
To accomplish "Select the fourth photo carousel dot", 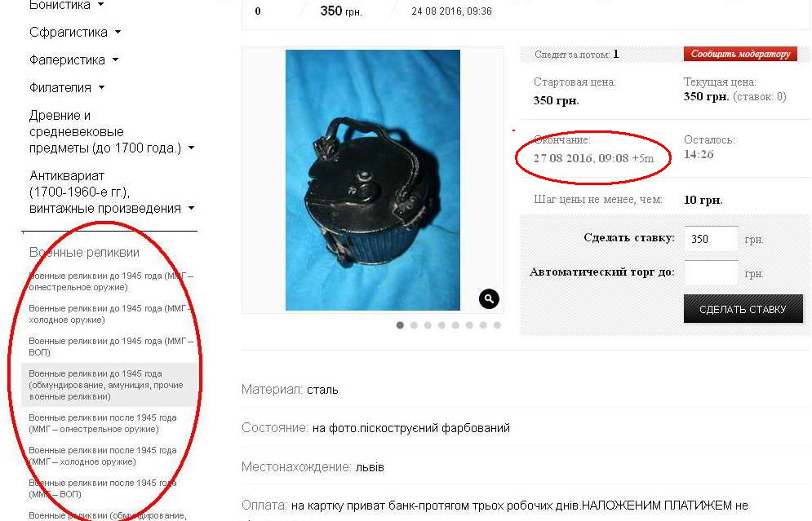I will click(441, 325).
